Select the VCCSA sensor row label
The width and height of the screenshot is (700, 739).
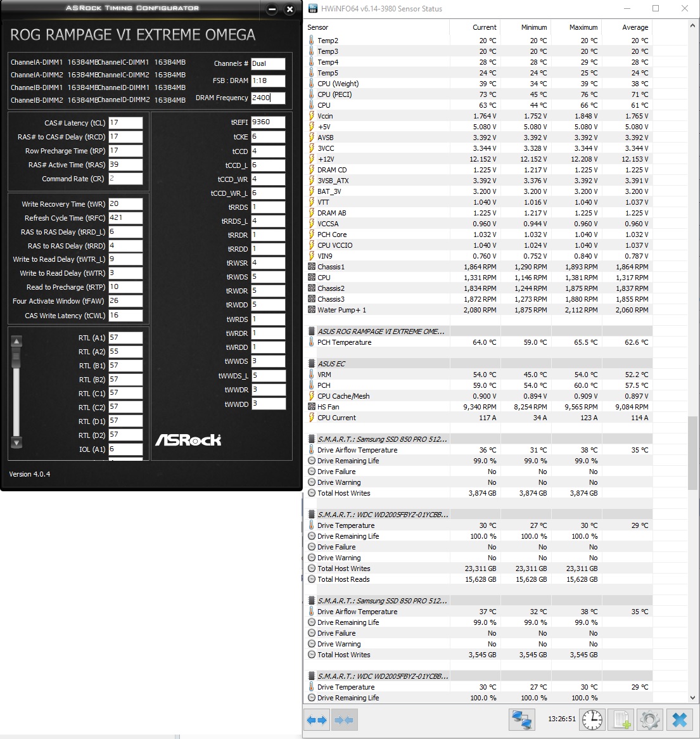328,224
